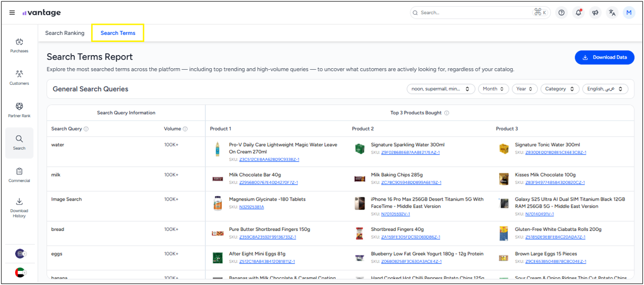Open Commercial section in the sidebar
Image resolution: width=644 pixels, height=285 pixels.
(19, 175)
